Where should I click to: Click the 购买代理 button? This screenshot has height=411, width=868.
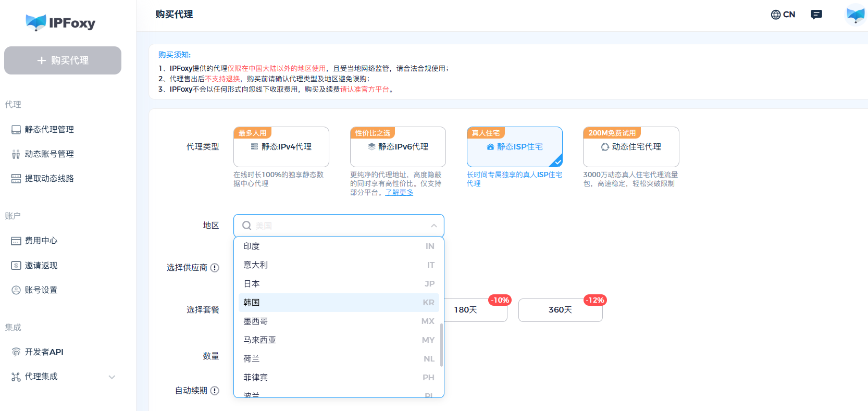(x=63, y=60)
